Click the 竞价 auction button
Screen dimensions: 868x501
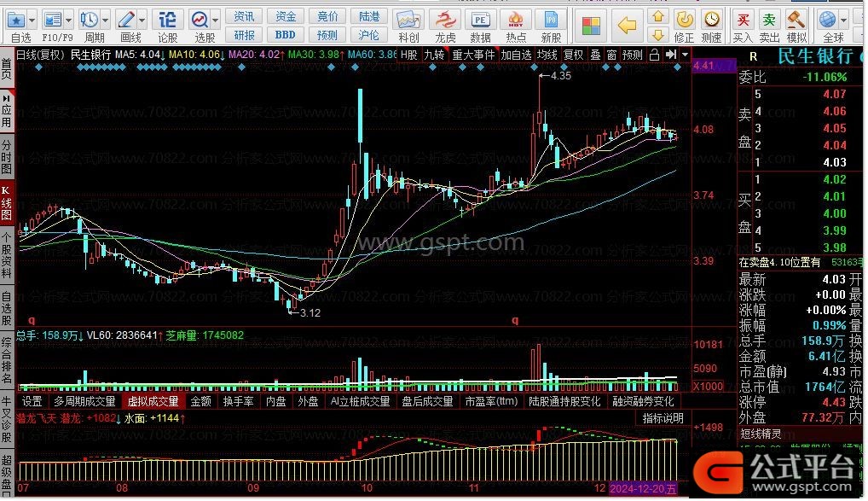point(327,16)
